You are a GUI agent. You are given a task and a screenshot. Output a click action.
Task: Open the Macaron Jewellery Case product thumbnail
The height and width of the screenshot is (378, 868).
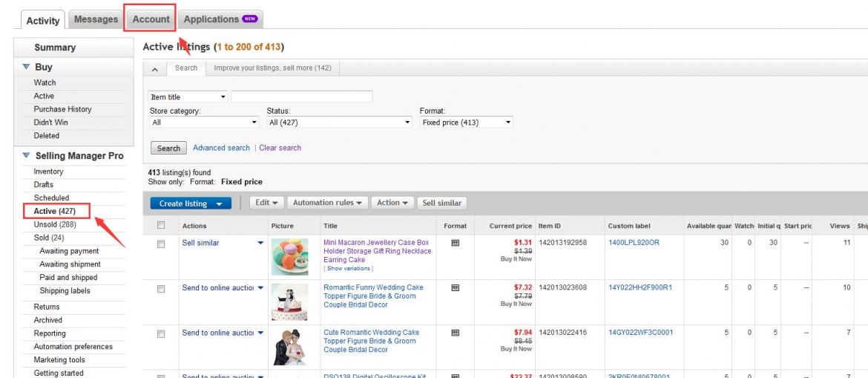[x=289, y=257]
